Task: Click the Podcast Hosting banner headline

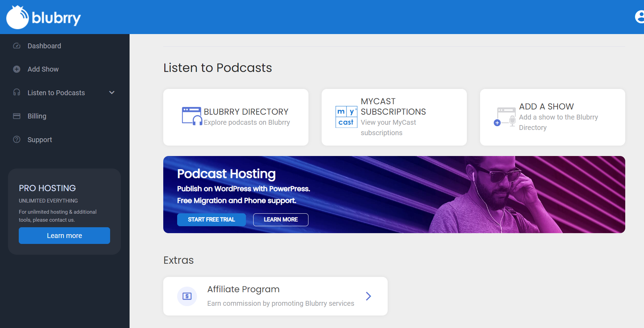Action: [x=226, y=174]
